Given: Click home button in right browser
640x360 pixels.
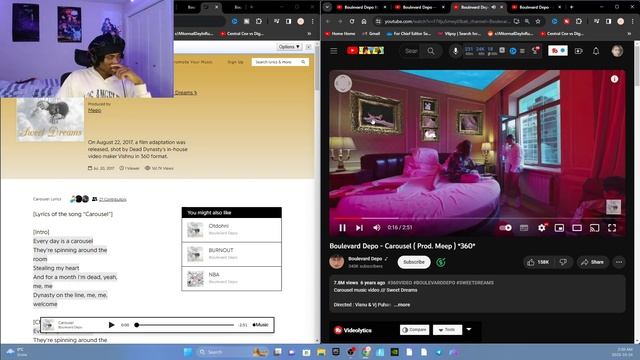Looking at the screenshot, I should pyautogui.click(x=364, y=21).
